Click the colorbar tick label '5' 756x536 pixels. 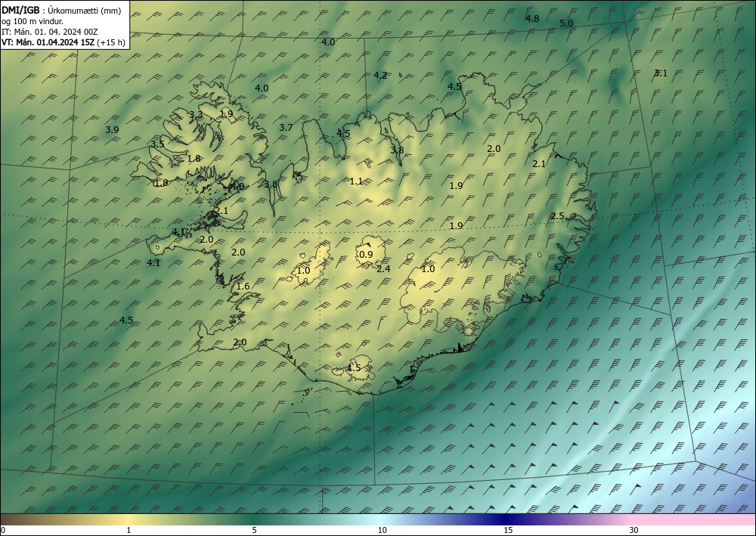point(254,531)
